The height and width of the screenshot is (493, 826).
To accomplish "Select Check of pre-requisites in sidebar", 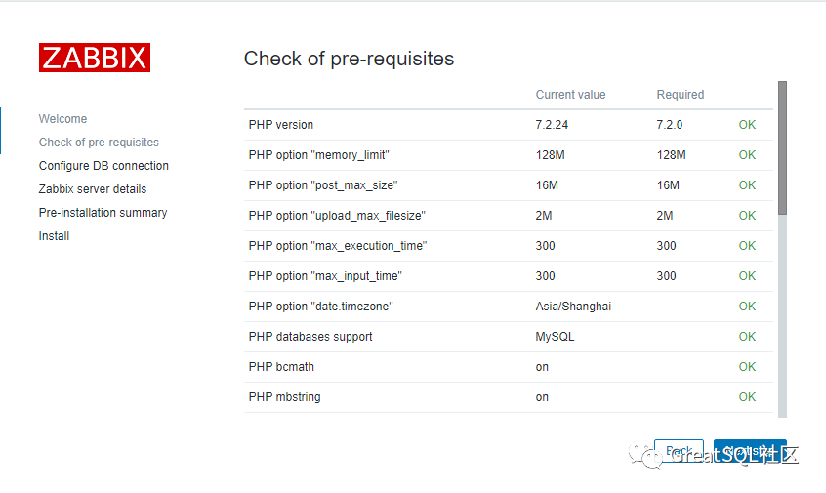I will 99,142.
